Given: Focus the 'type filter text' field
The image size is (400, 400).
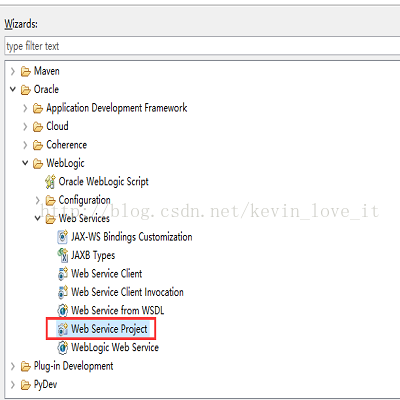Looking at the screenshot, I should click(x=202, y=46).
